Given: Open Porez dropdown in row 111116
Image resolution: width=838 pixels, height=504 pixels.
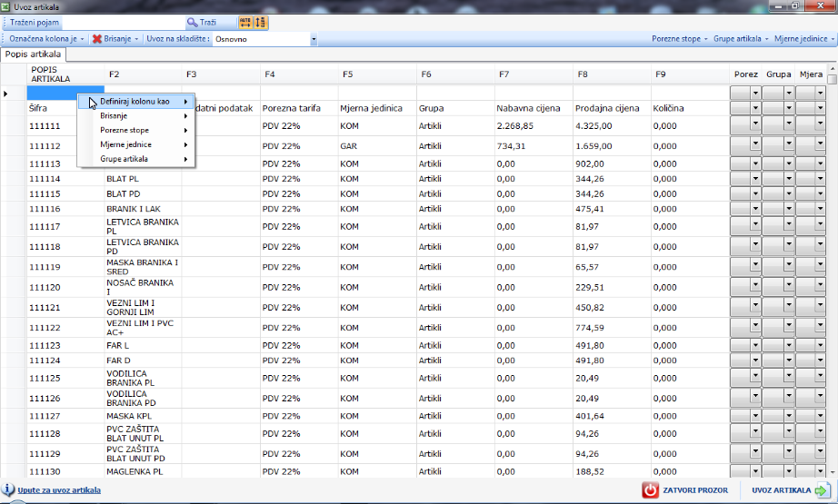Looking at the screenshot, I should 755,208.
